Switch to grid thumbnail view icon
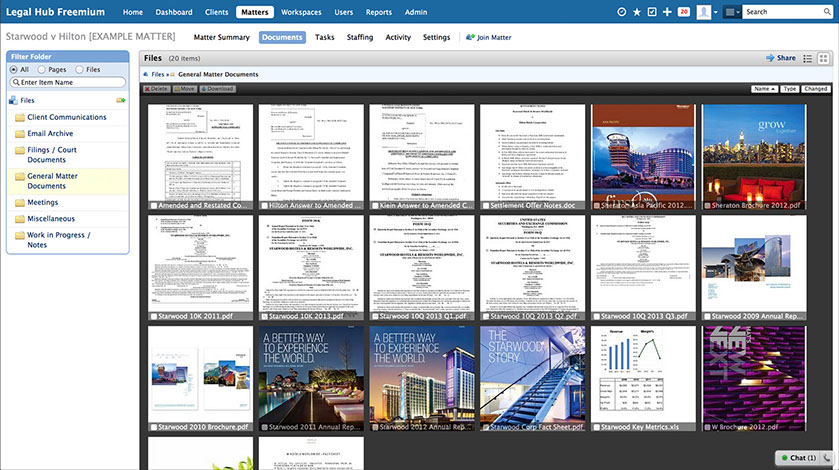Image resolution: width=839 pixels, height=470 pixels. pyautogui.click(x=823, y=59)
